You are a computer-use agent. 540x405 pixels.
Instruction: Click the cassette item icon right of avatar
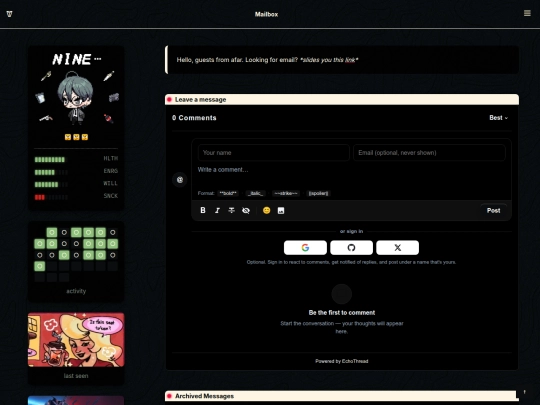tap(114, 97)
